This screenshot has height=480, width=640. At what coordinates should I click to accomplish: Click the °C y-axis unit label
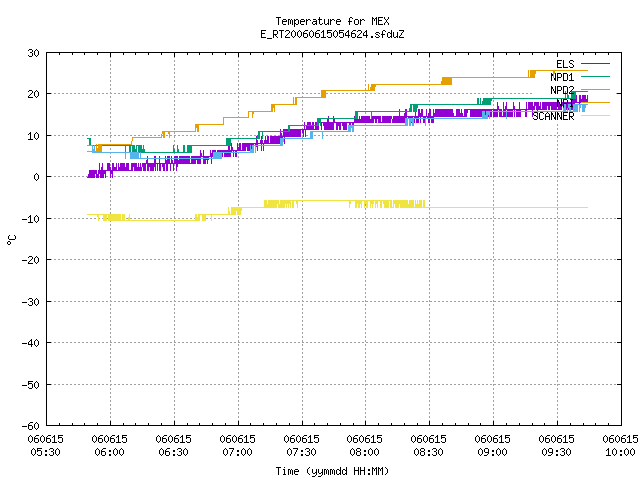click(x=11, y=240)
